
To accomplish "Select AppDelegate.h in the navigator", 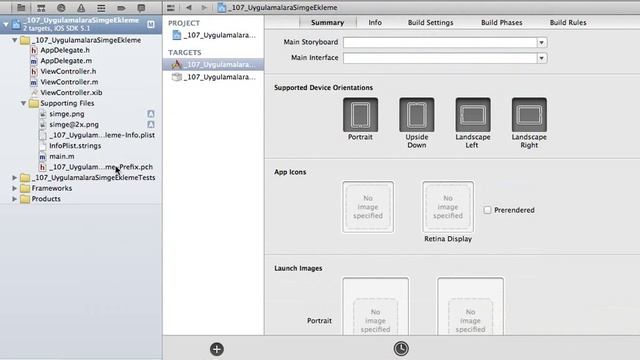I will click(x=65, y=50).
